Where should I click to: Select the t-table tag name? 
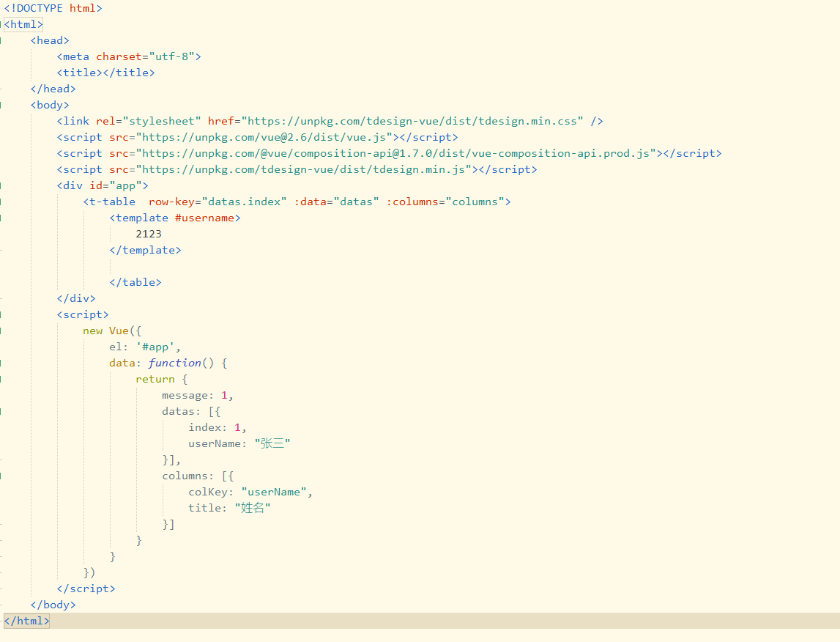(x=112, y=202)
